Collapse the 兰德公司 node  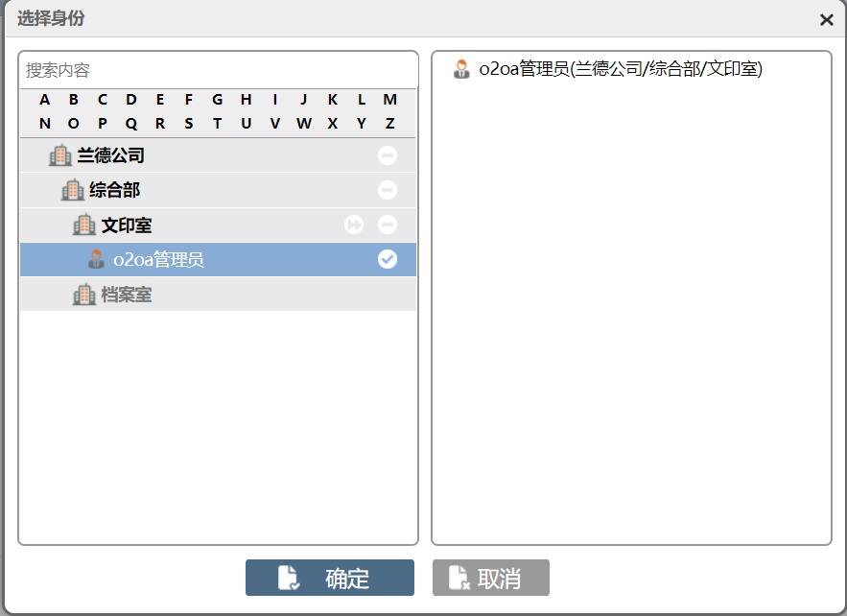[388, 155]
